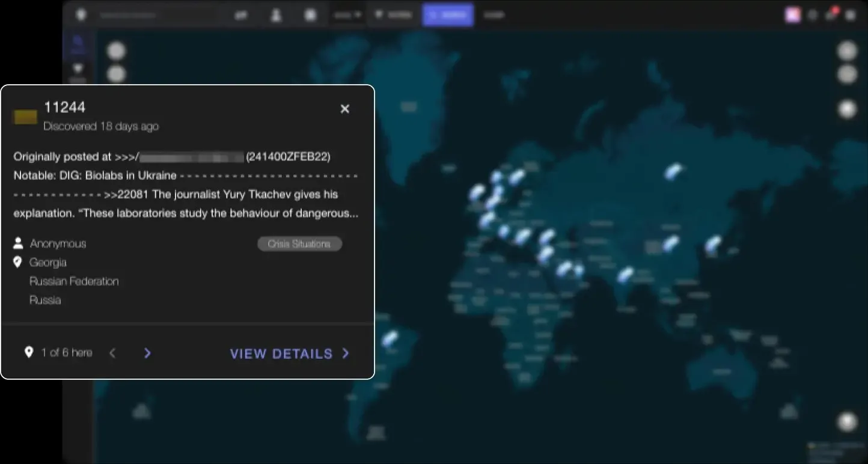Click the person icon beside Anonymous
The height and width of the screenshot is (464, 868).
tap(18, 243)
